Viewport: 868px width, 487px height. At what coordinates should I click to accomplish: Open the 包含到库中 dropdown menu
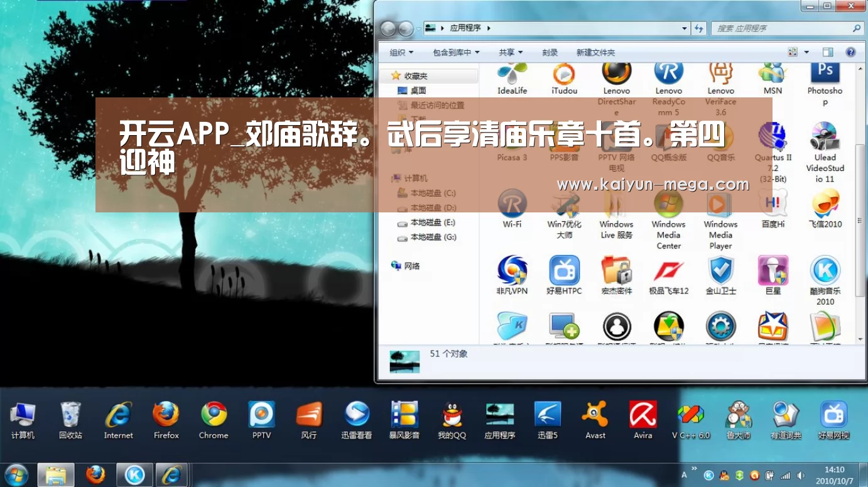456,53
